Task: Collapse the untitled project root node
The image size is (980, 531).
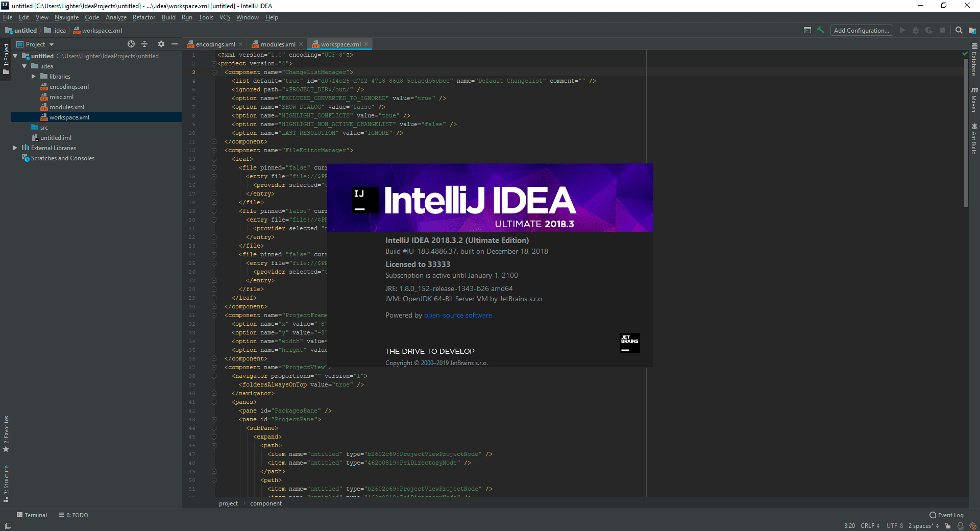Action: point(15,56)
